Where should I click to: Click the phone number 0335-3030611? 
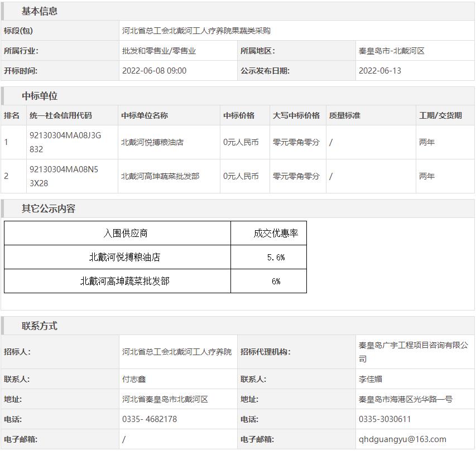384,419
